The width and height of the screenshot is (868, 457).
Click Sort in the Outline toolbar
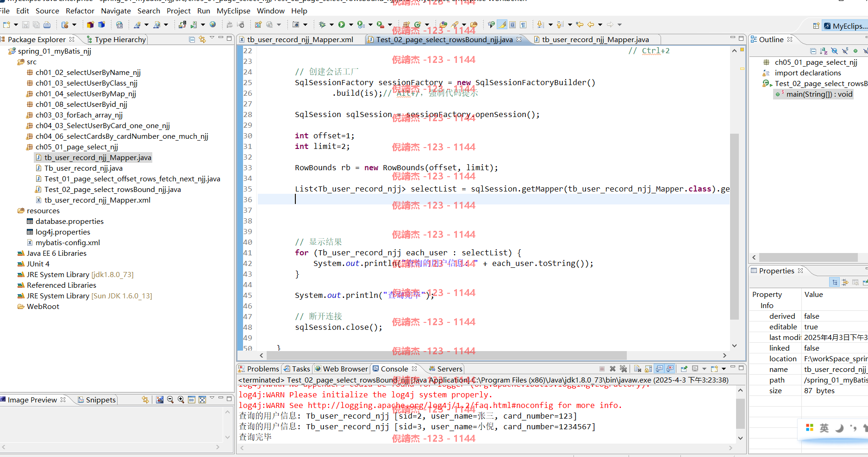[x=824, y=51]
